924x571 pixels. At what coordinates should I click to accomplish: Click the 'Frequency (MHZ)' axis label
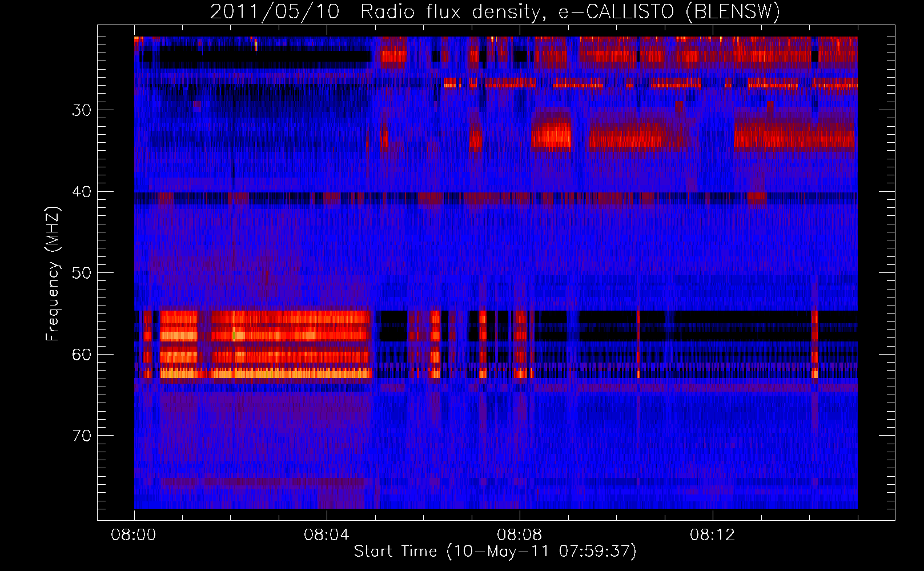[53, 274]
